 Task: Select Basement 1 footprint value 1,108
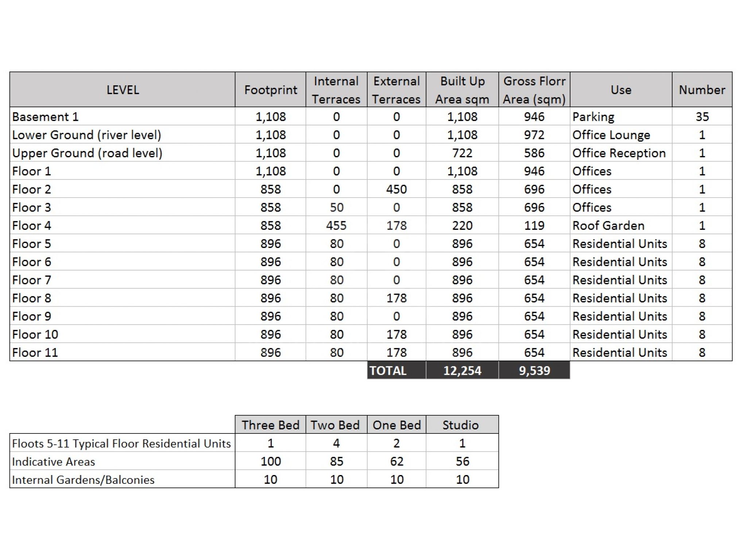click(271, 117)
